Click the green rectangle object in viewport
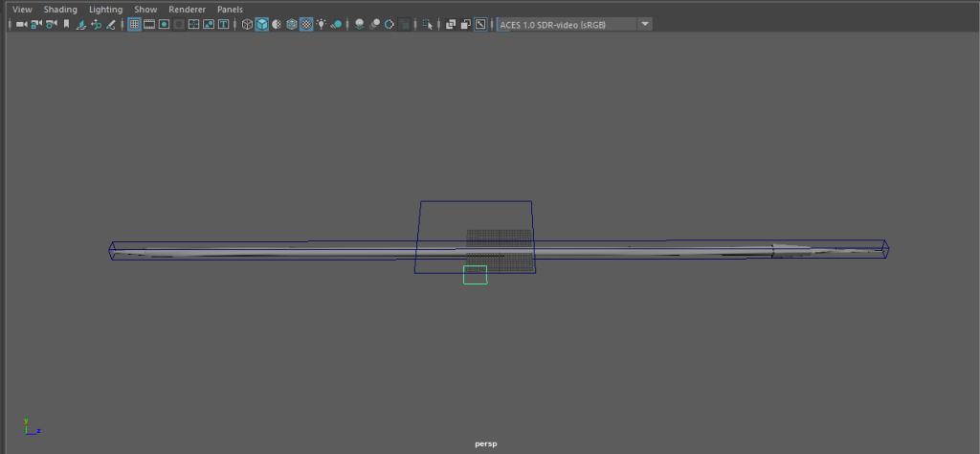 pos(475,275)
